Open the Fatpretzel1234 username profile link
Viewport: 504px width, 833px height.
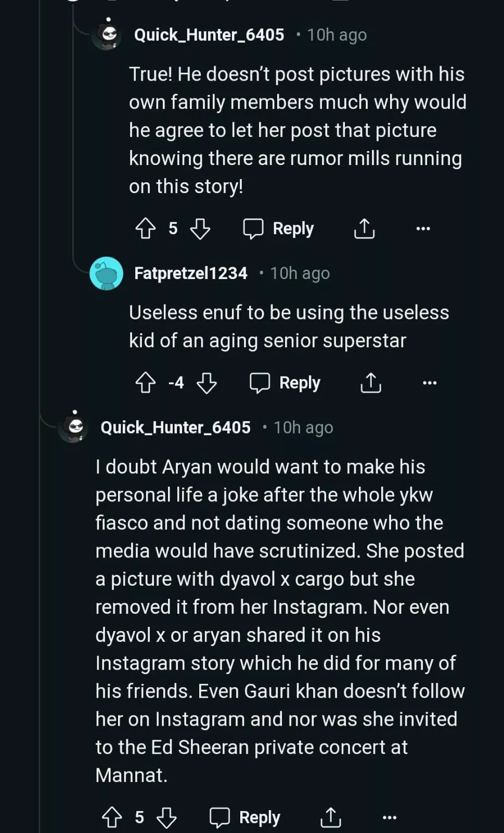pyautogui.click(x=190, y=273)
